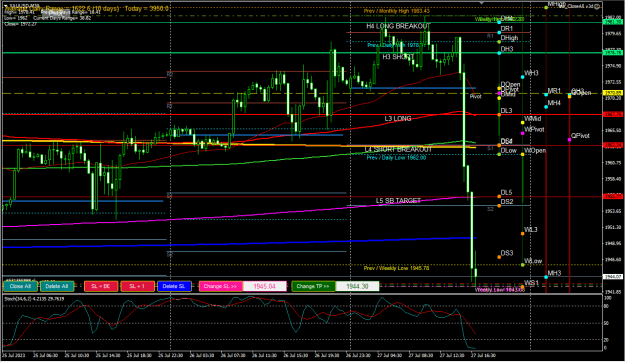
Task: Click the yellow price tag on price axis
Action: tap(613, 92)
